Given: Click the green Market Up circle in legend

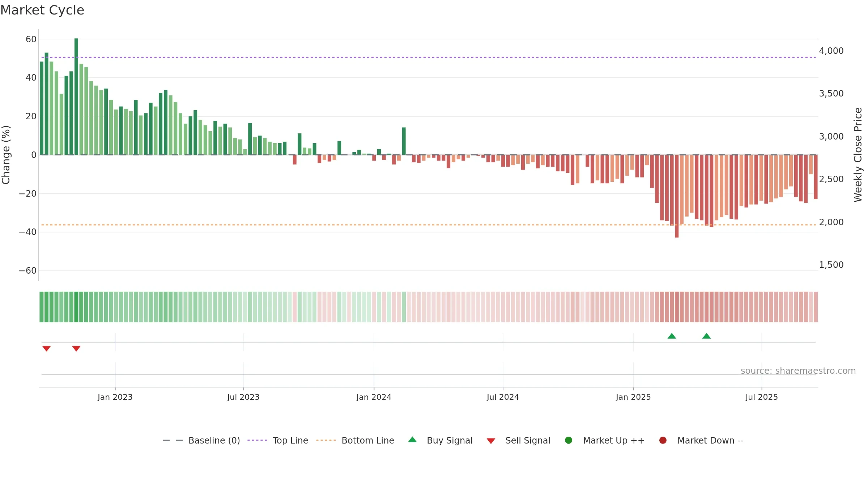Looking at the screenshot, I should [569, 440].
